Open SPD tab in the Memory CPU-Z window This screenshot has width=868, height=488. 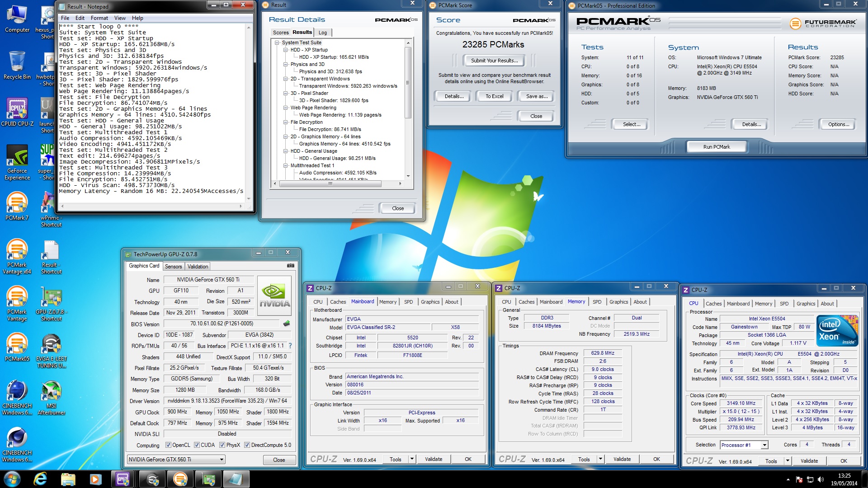tap(597, 302)
